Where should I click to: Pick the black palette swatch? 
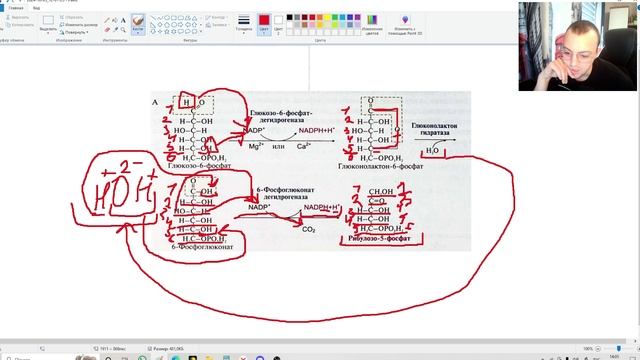289,17
